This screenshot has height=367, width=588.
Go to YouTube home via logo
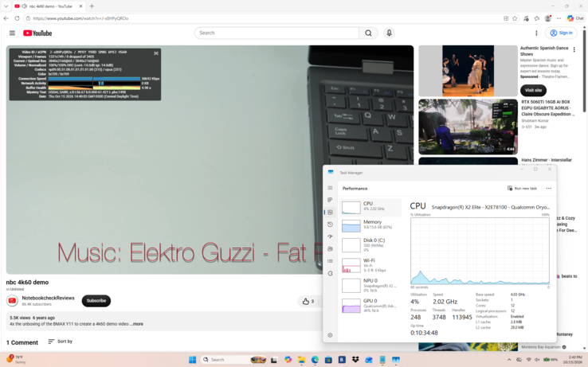pyautogui.click(x=37, y=33)
